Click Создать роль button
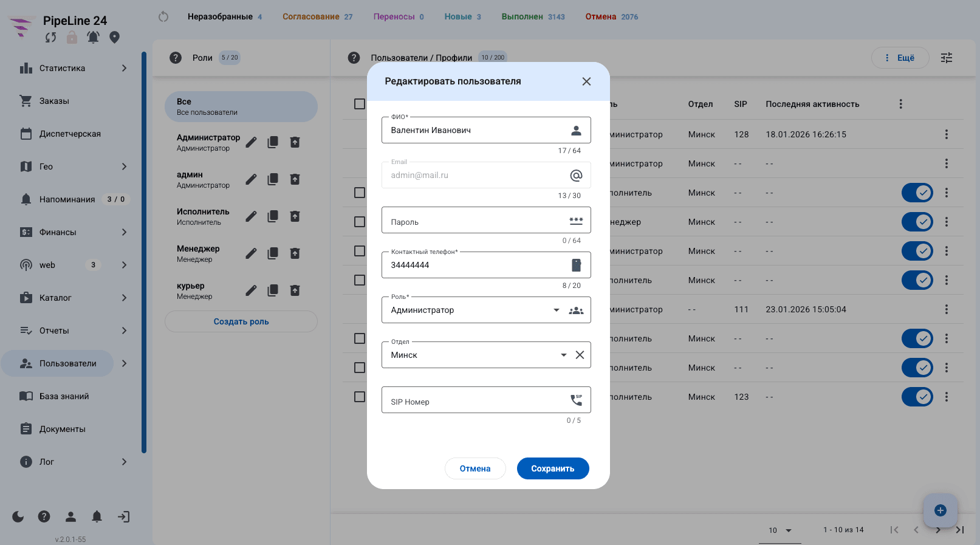 pyautogui.click(x=241, y=321)
